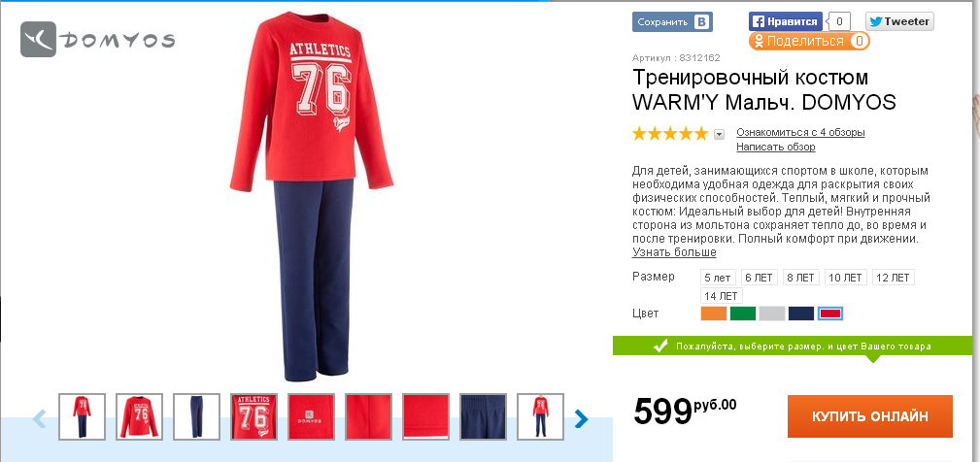Expand the rating breakdown dropdown arrow
Viewport: 980px width, 462px height.
coord(719,134)
